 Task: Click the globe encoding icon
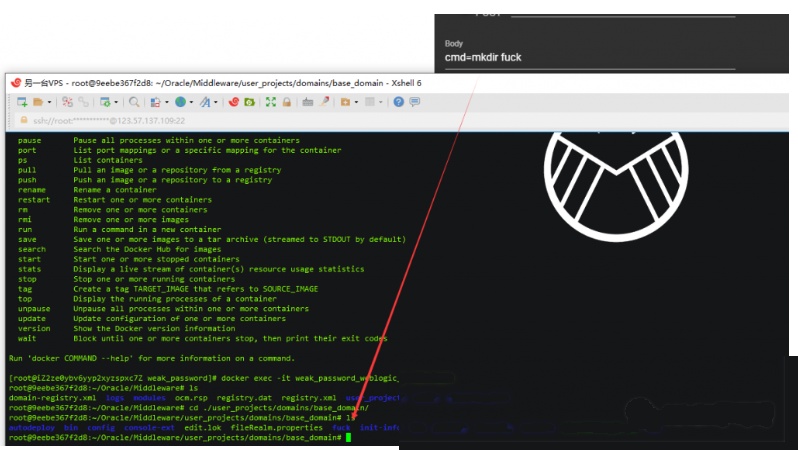pyautogui.click(x=180, y=102)
